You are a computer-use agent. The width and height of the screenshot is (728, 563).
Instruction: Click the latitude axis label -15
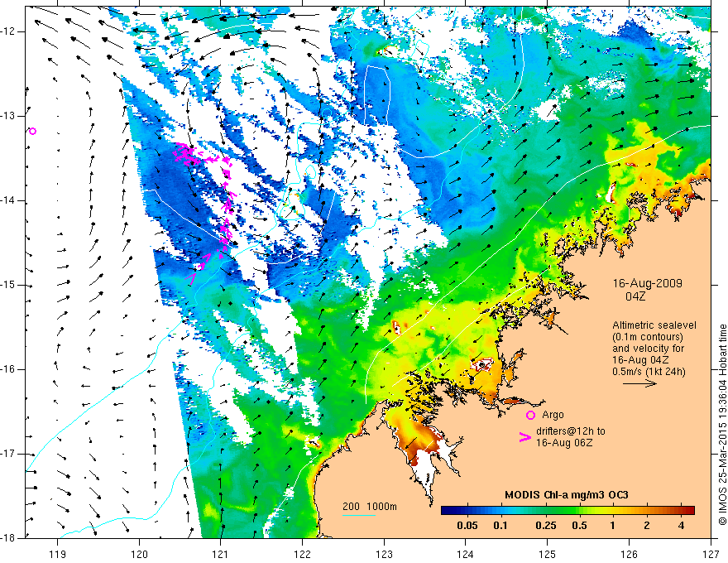click(x=8, y=285)
